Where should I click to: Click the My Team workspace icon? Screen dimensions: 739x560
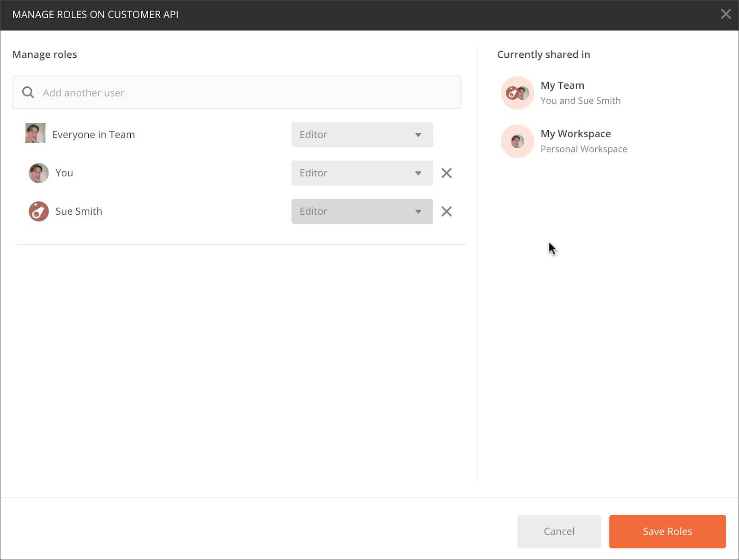click(x=517, y=93)
